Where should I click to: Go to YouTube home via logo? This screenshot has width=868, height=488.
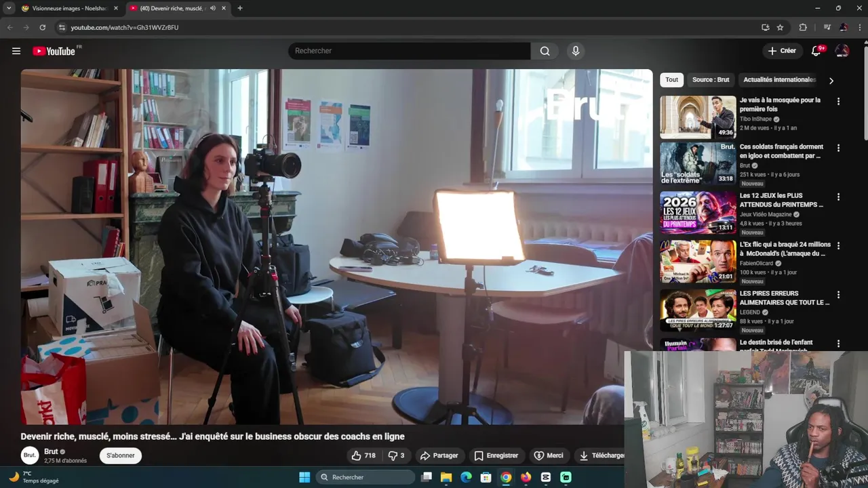point(54,51)
